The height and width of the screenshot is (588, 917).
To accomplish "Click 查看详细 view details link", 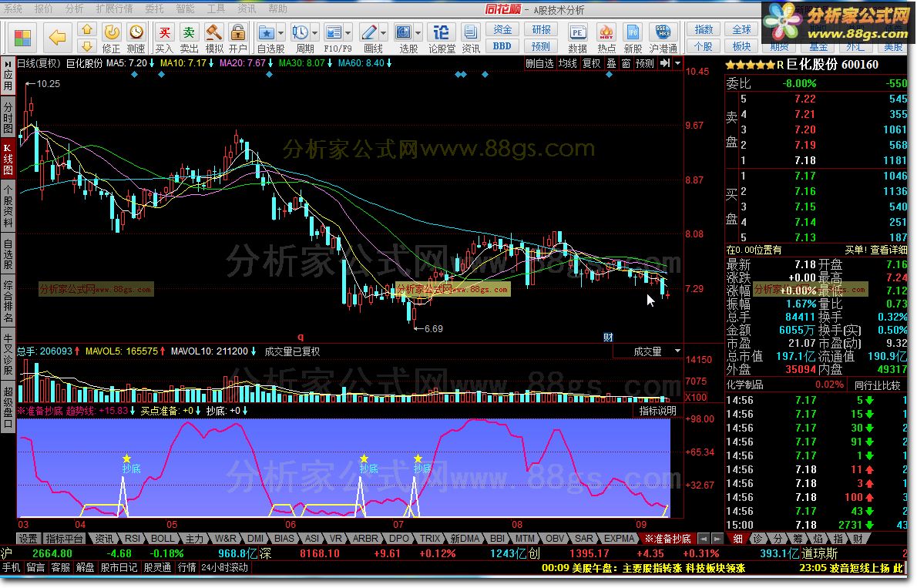I will (x=888, y=250).
